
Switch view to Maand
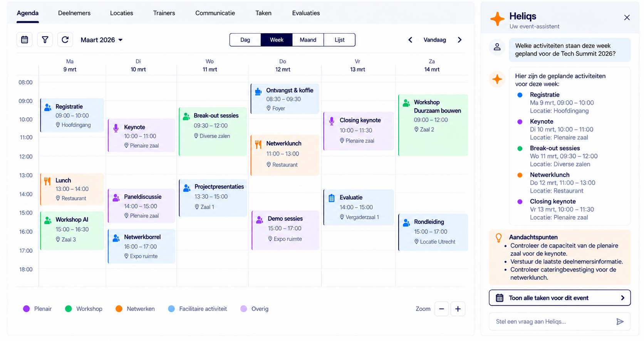(308, 40)
